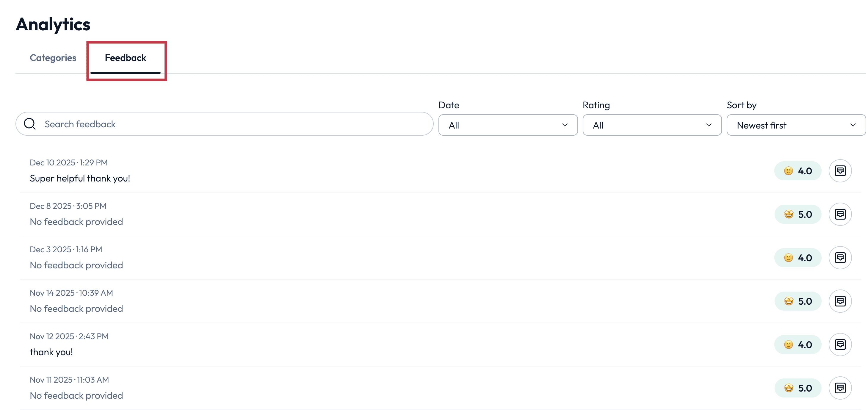
Task: Focus the Search feedback input field
Action: coord(224,124)
